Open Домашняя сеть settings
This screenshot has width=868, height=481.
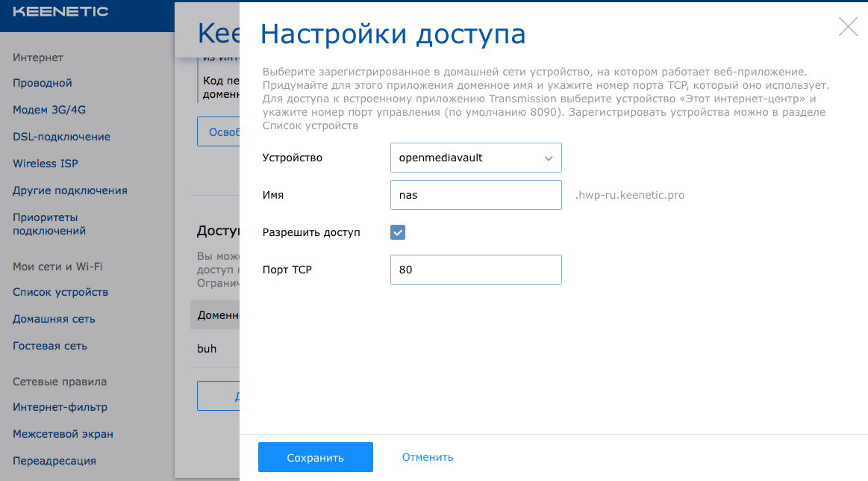click(x=54, y=319)
